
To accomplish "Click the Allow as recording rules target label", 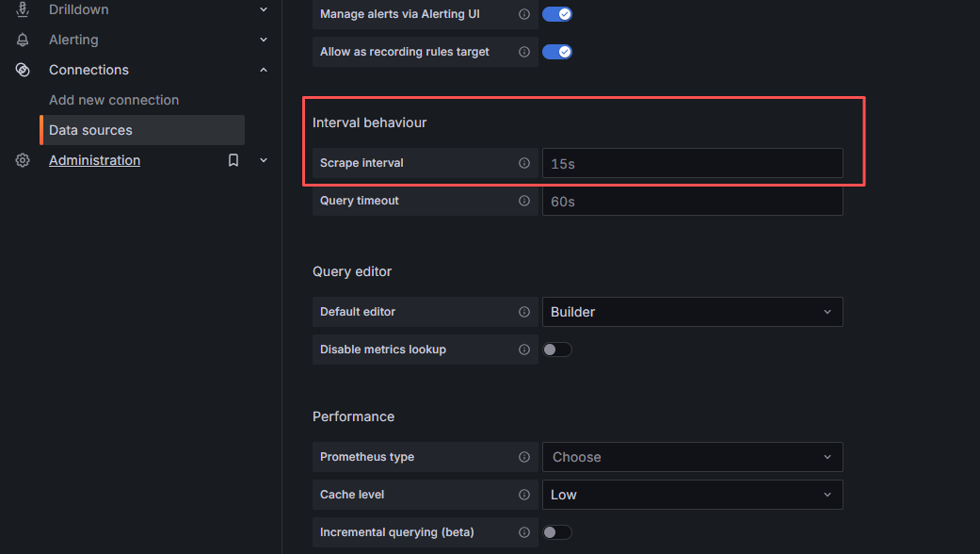I will pos(405,52).
